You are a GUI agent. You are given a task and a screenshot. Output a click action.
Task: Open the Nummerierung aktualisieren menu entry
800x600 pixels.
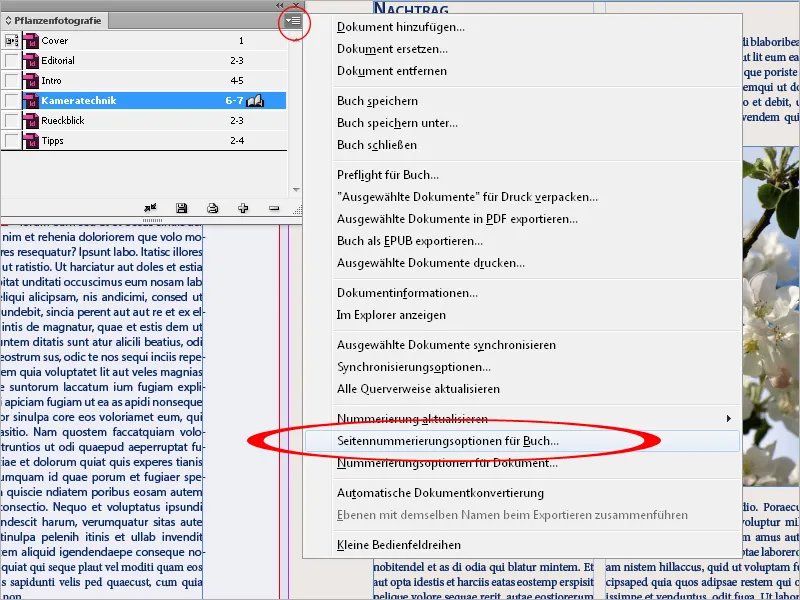pos(412,419)
